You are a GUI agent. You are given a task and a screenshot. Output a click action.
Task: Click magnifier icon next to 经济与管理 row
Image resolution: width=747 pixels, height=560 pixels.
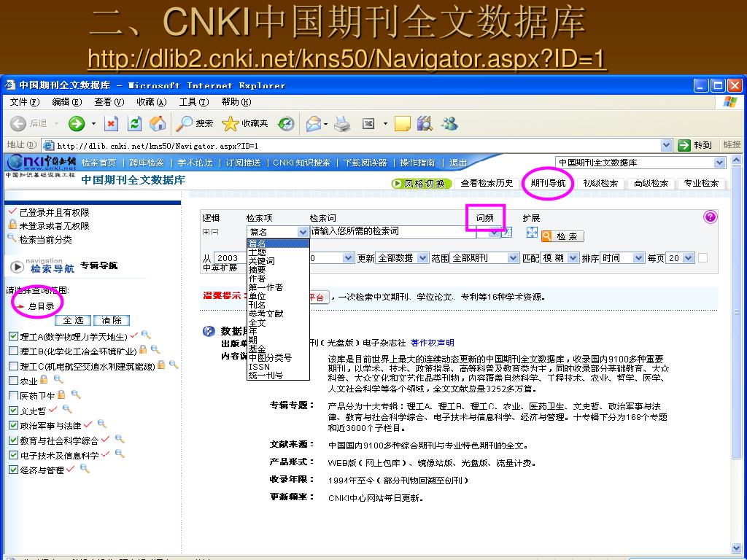[85, 468]
